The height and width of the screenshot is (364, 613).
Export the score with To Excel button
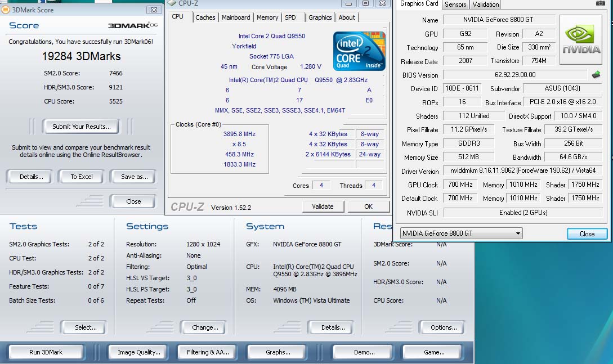pos(81,177)
